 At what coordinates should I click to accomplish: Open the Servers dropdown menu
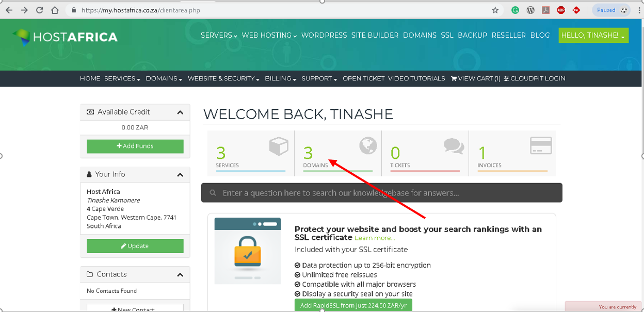coord(219,35)
